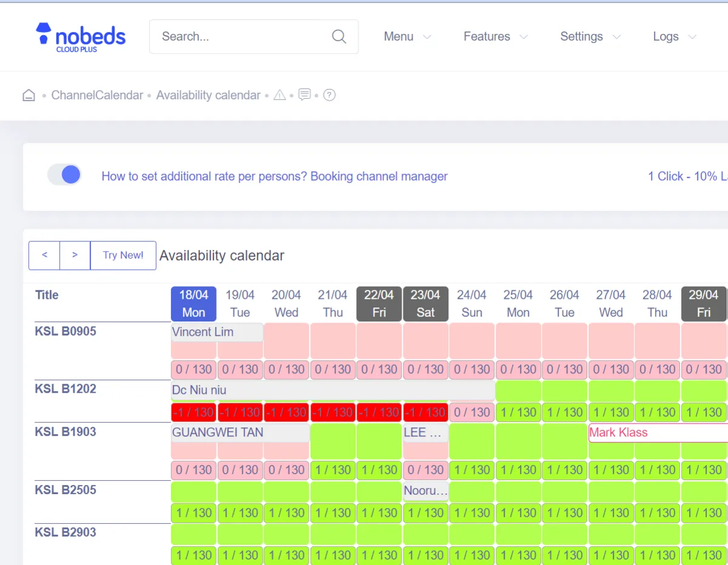Click the Booking channel manager link

pyautogui.click(x=379, y=176)
